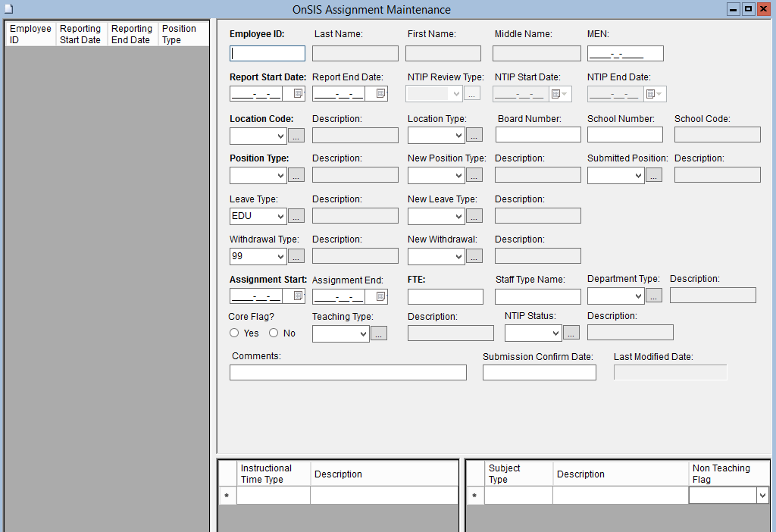Select Yes for Core Flag
776x532 pixels.
(234, 333)
